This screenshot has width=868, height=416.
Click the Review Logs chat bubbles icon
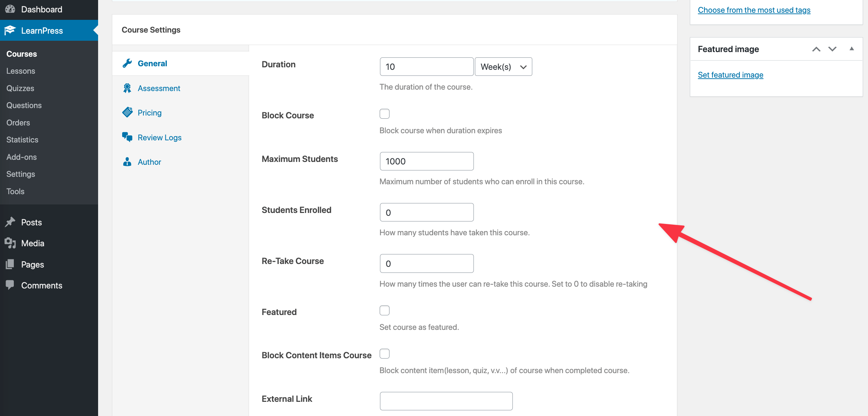127,137
